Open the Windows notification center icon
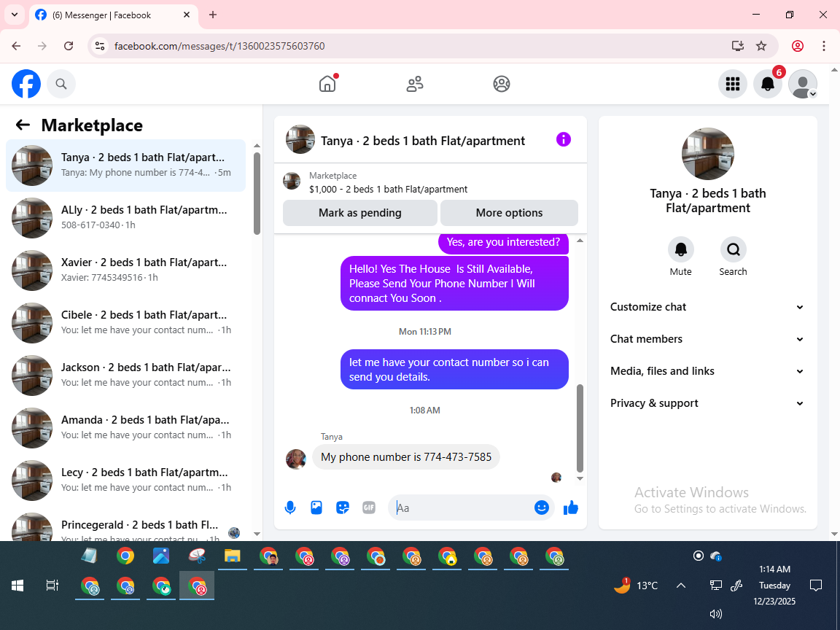Viewport: 840px width, 630px height. pyautogui.click(x=816, y=586)
